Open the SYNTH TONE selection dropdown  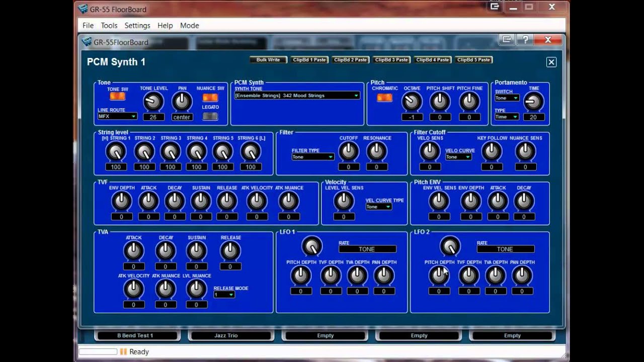[297, 95]
